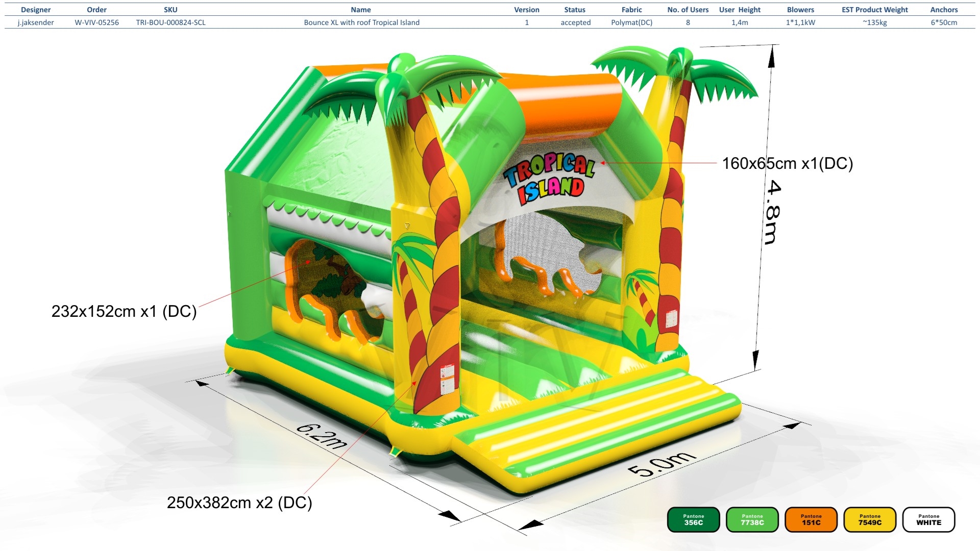This screenshot has width=980, height=551.
Task: Select the version value 1
Action: point(527,22)
